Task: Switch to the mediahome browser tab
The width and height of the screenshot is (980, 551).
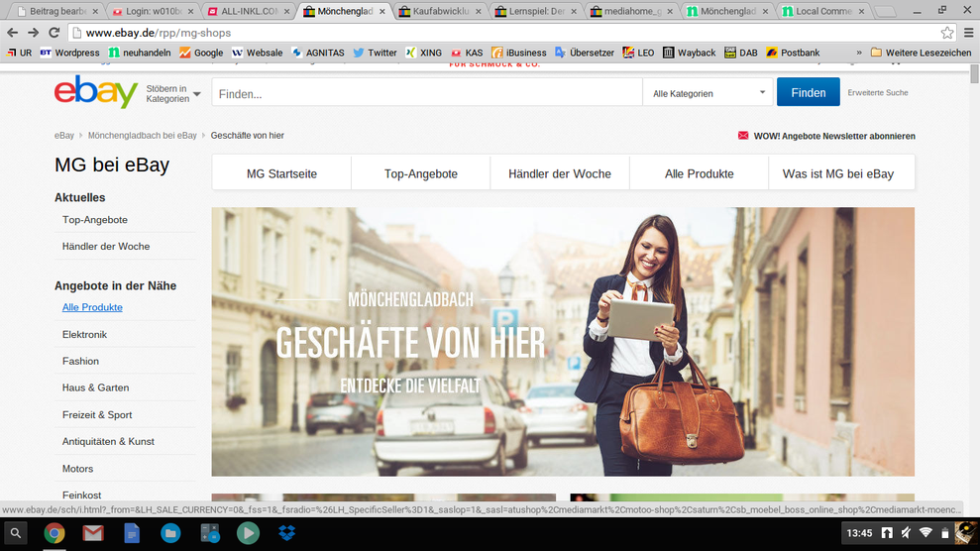Action: [632, 11]
